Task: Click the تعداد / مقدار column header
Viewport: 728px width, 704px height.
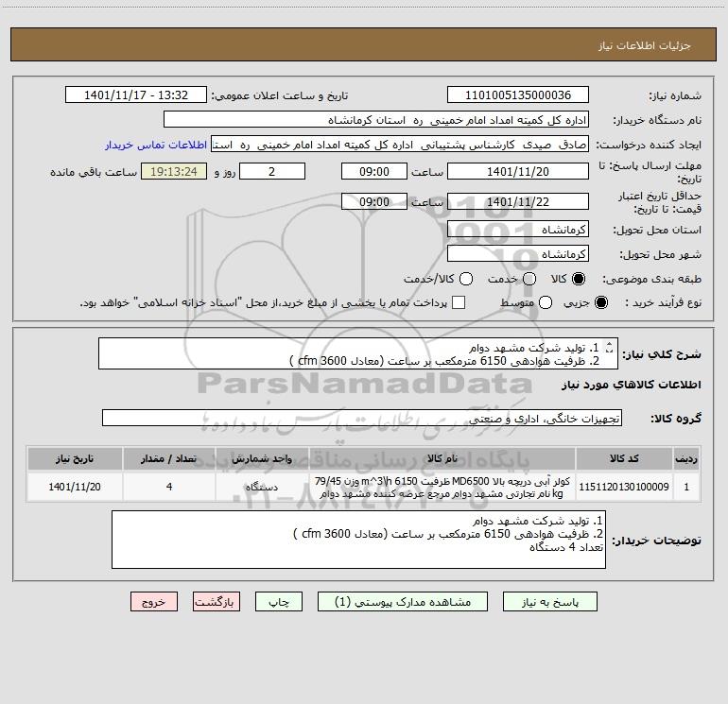Action: click(x=169, y=458)
